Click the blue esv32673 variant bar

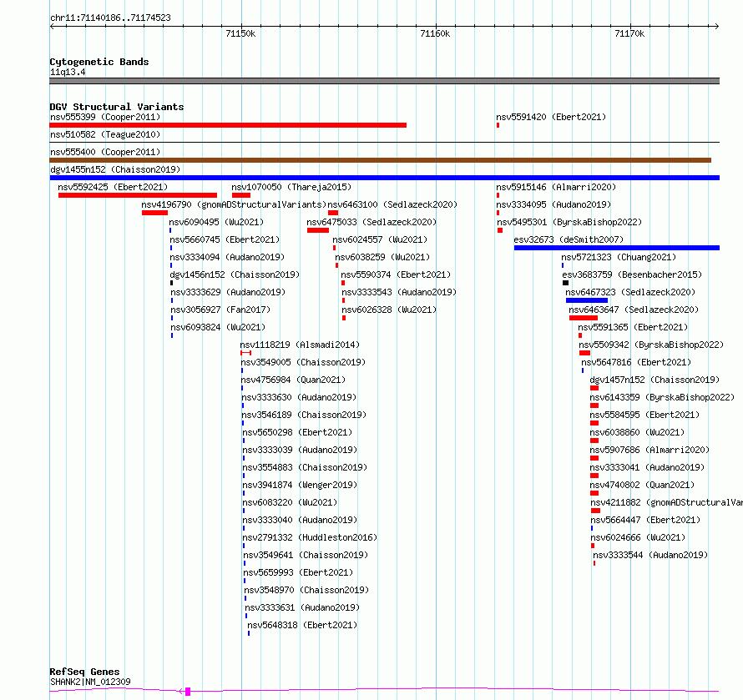point(617,248)
